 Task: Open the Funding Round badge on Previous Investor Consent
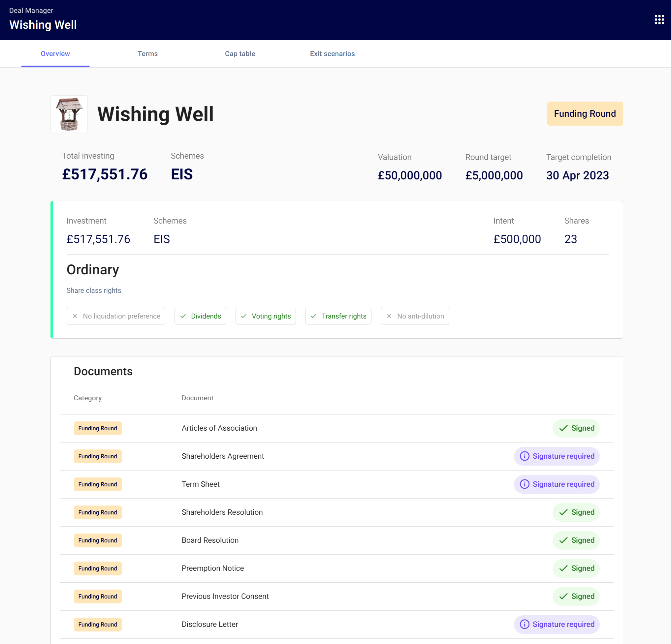[x=98, y=597]
